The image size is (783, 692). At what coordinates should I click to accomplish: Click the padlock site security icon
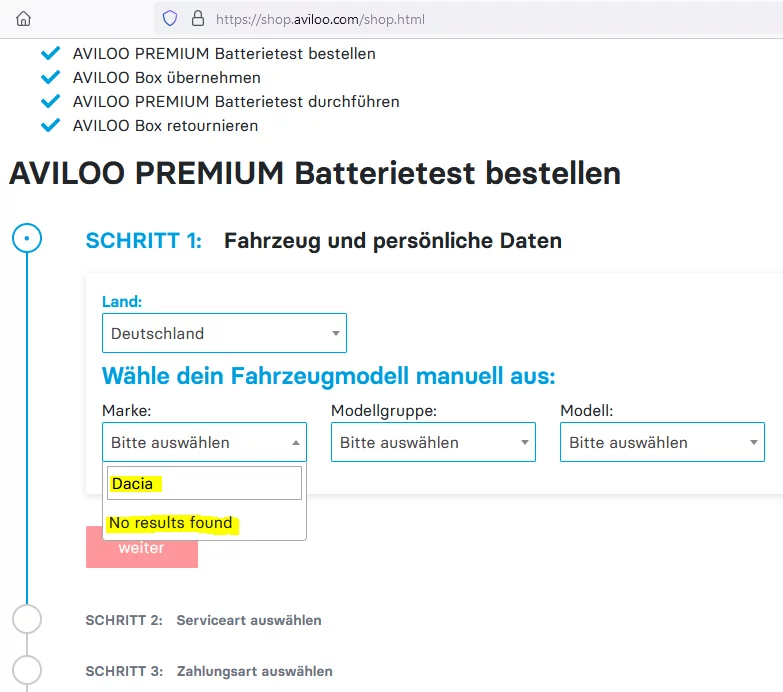point(197,18)
